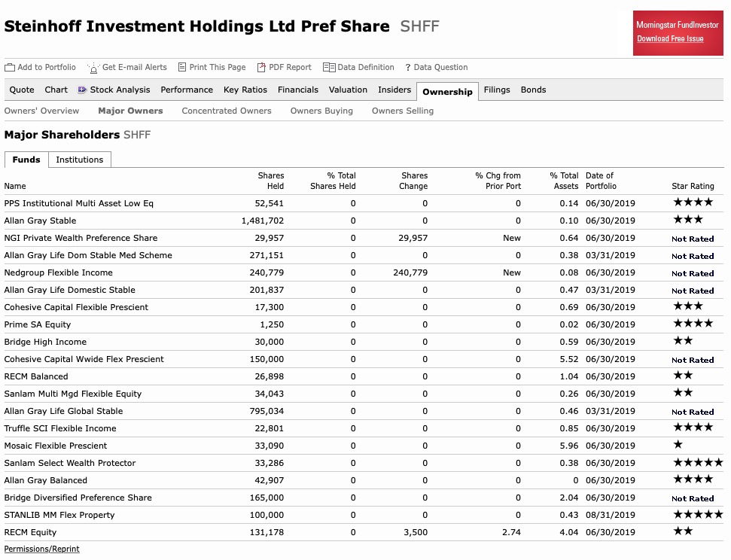Click the Data Question help icon

coord(407,67)
